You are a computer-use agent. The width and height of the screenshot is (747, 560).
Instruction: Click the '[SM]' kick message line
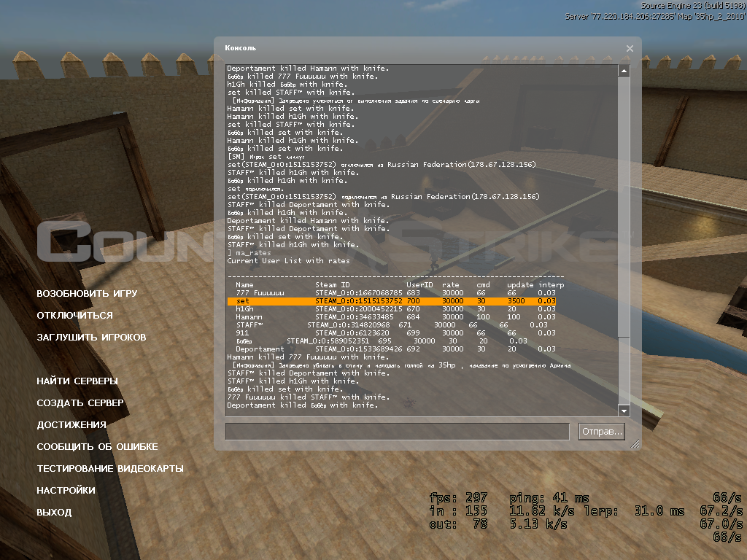pyautogui.click(x=266, y=157)
